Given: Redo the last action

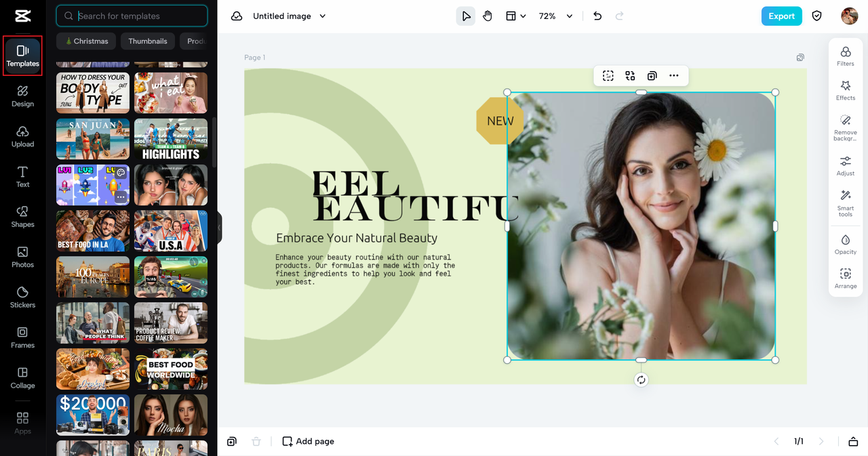Looking at the screenshot, I should tap(619, 16).
